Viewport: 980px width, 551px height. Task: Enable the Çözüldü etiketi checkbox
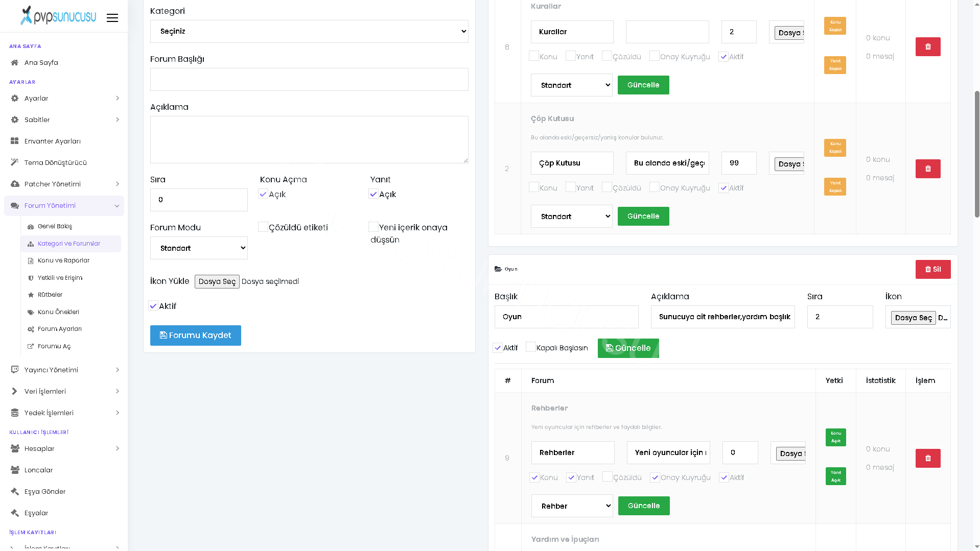[263, 227]
